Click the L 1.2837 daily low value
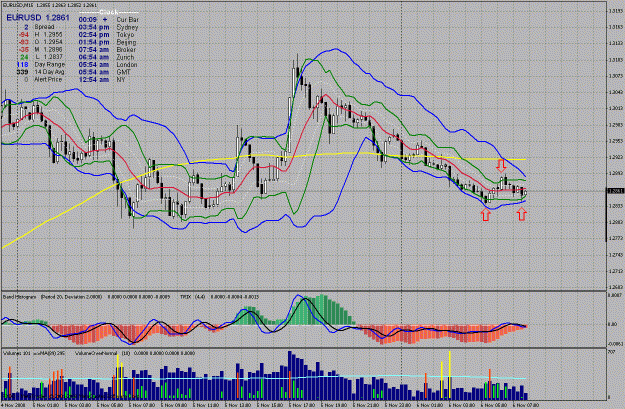The image size is (625, 409). coord(49,57)
